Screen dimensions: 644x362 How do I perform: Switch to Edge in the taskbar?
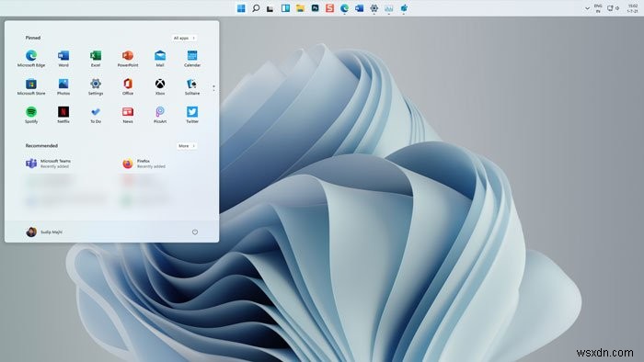coord(345,8)
